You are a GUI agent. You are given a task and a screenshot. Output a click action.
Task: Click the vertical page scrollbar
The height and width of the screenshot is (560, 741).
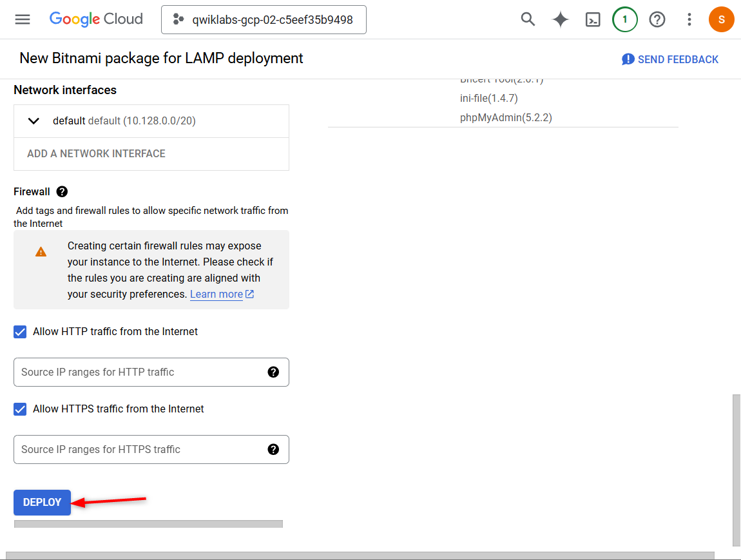[736, 470]
